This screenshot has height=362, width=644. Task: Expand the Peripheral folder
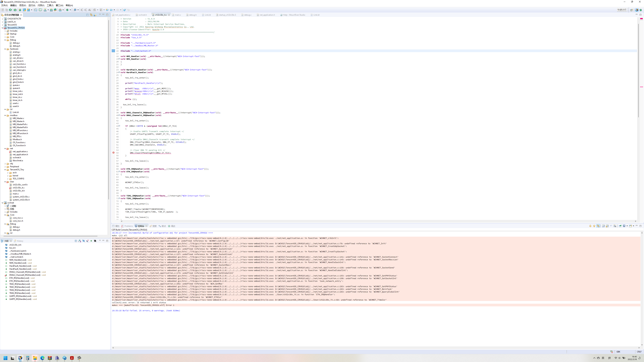click(x=5, y=167)
